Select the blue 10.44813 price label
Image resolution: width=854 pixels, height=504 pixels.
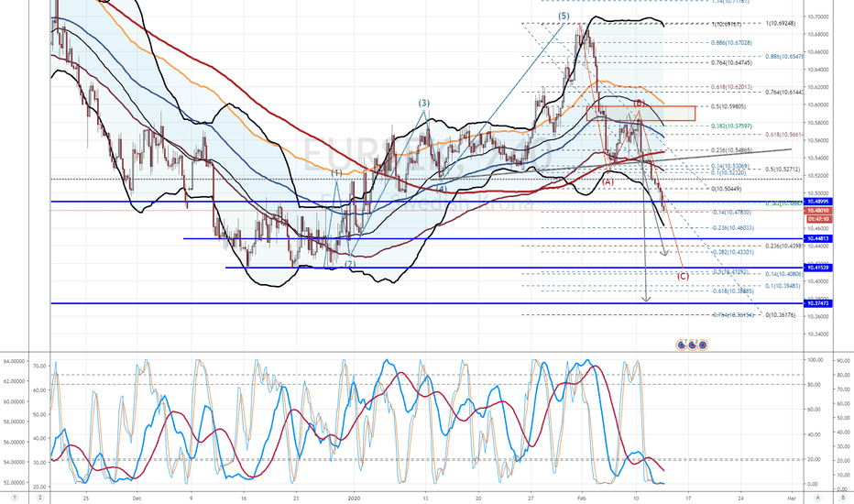[x=818, y=238]
